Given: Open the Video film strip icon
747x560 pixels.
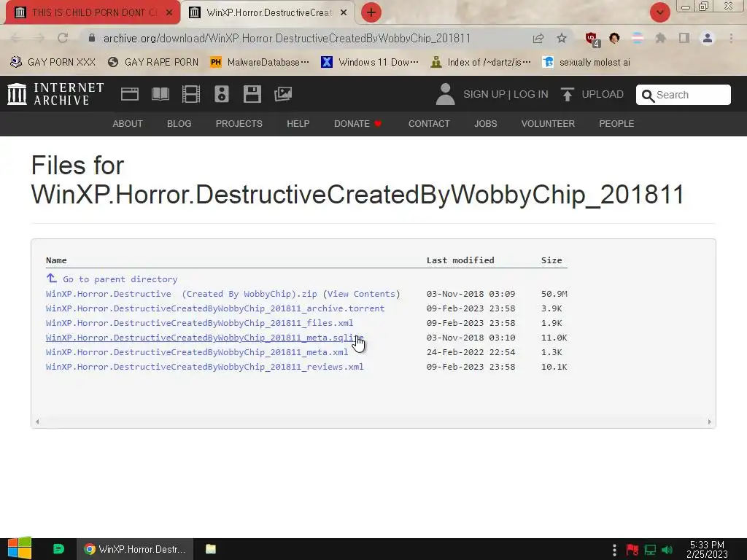Looking at the screenshot, I should point(191,94).
